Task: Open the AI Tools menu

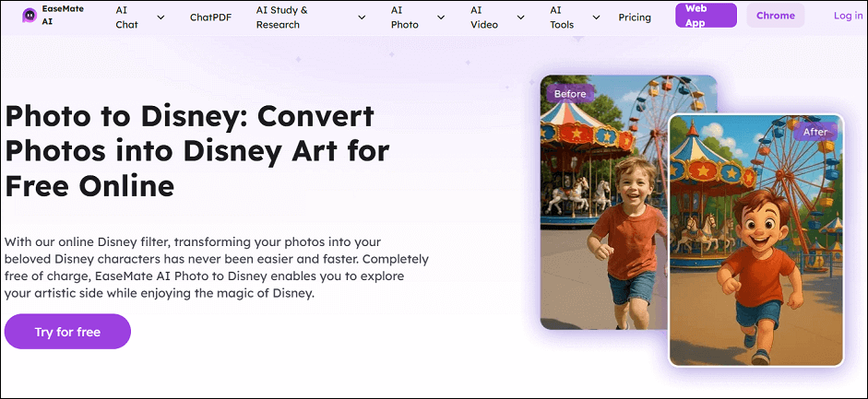Action: (x=562, y=18)
